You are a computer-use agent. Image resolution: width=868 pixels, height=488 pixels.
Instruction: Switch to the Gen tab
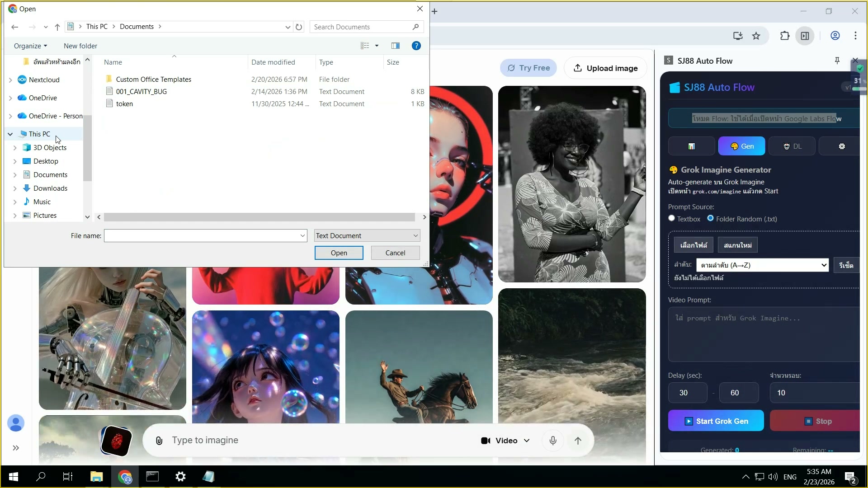(x=741, y=146)
